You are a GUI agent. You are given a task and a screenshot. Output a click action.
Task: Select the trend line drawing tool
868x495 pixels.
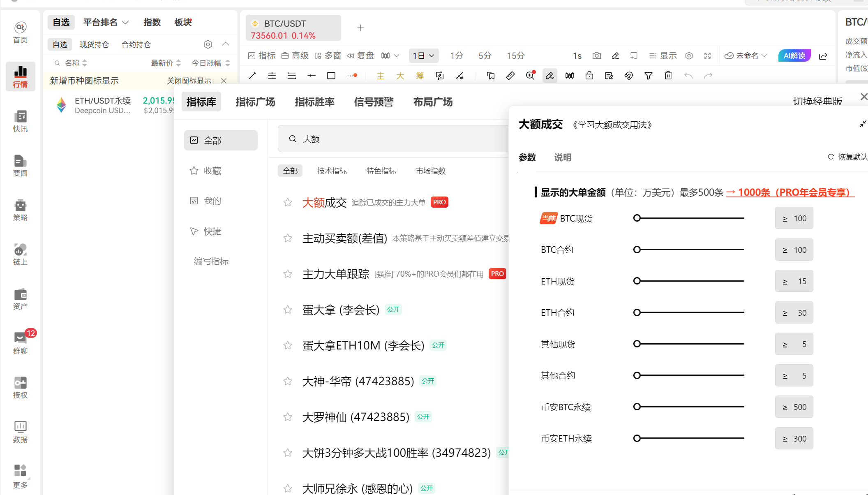pos(252,76)
